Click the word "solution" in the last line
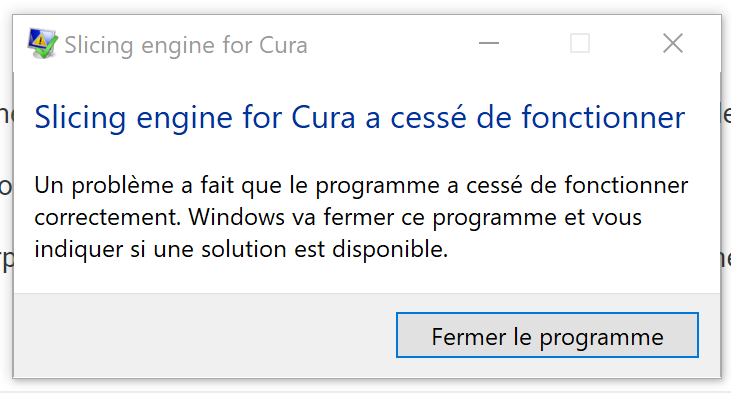The height and width of the screenshot is (399, 731). click(243, 249)
